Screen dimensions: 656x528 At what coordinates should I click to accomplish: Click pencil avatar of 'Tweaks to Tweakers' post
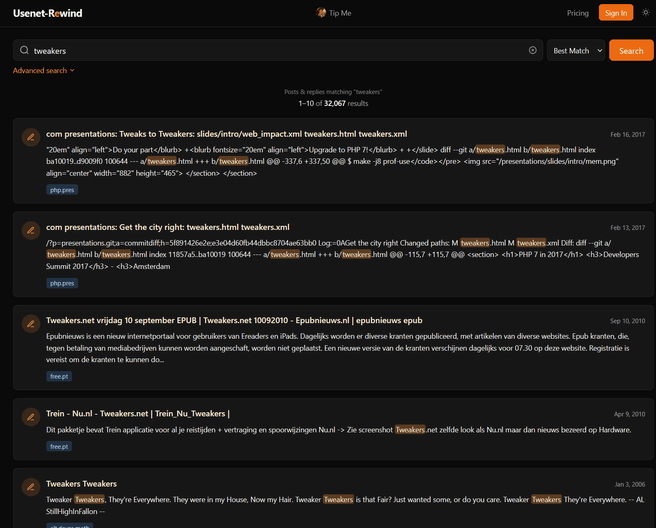31,137
